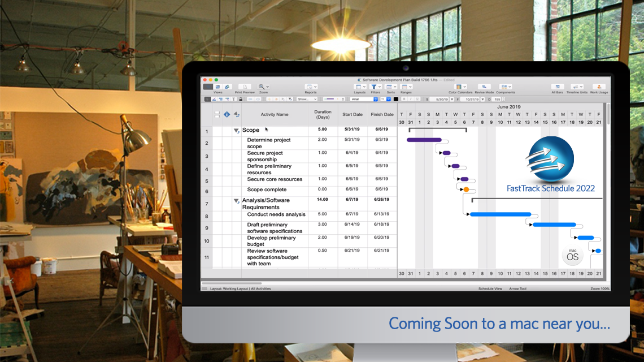Select the black font color swatch

pyautogui.click(x=395, y=98)
